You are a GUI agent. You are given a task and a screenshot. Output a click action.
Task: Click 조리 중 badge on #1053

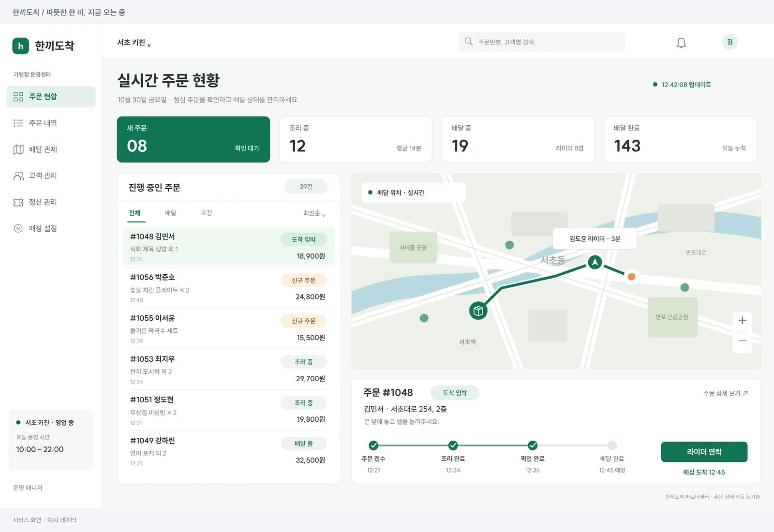(x=303, y=362)
